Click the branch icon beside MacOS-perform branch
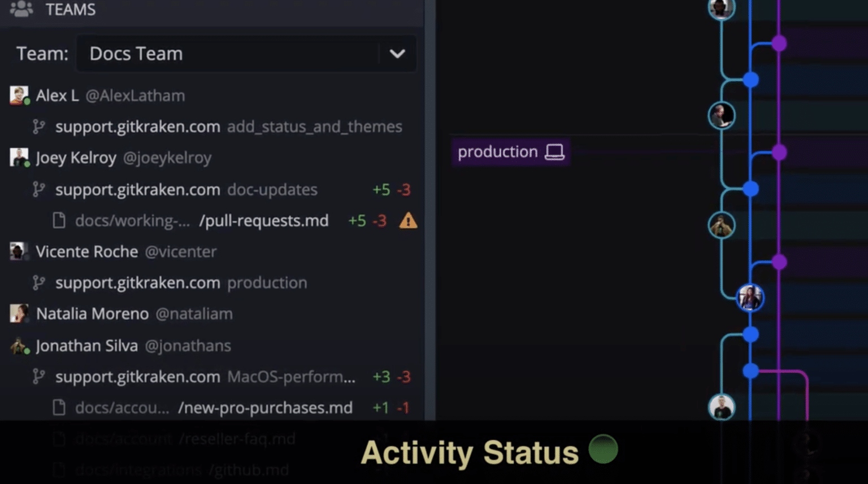The image size is (868, 484). tap(40, 377)
